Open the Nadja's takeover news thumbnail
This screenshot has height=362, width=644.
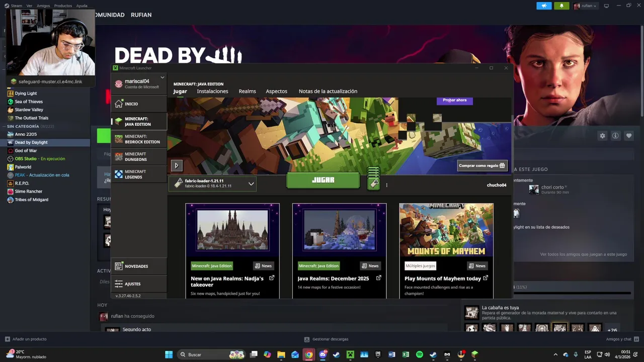point(232,230)
